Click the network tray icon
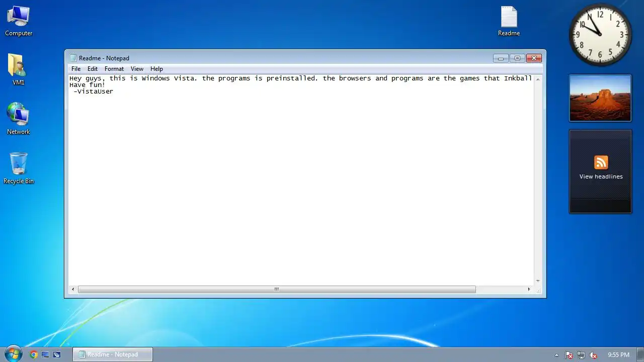The height and width of the screenshot is (362, 644). pos(581,355)
